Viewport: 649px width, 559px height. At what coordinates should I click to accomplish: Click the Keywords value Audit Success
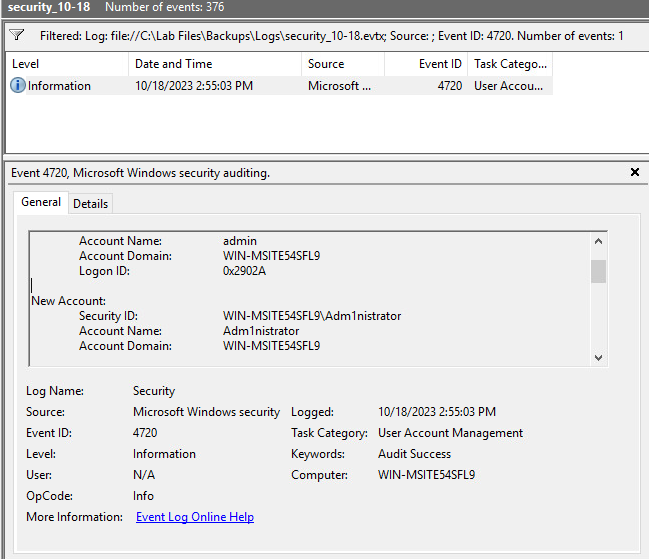click(414, 454)
